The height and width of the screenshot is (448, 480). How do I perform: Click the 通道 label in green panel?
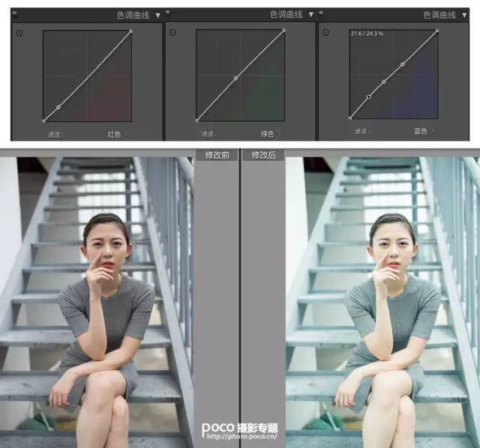coord(208,134)
